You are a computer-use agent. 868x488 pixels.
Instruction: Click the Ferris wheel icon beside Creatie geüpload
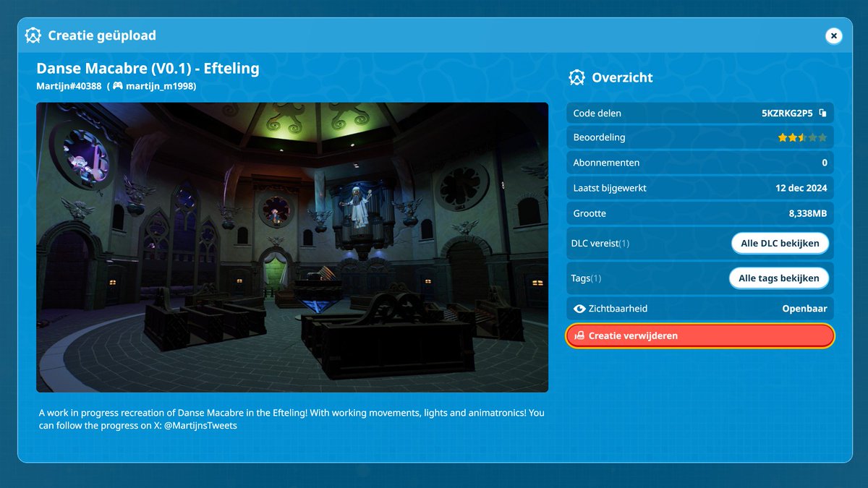[x=33, y=35]
